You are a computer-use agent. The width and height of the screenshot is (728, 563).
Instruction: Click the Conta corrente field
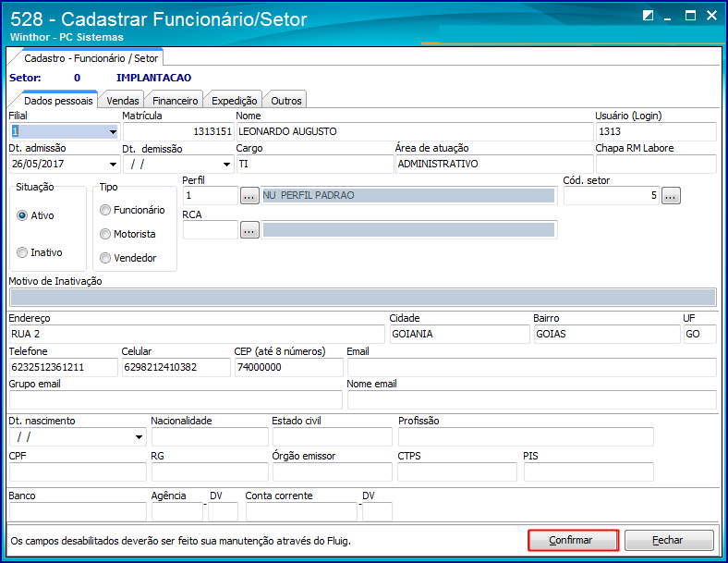tap(301, 512)
